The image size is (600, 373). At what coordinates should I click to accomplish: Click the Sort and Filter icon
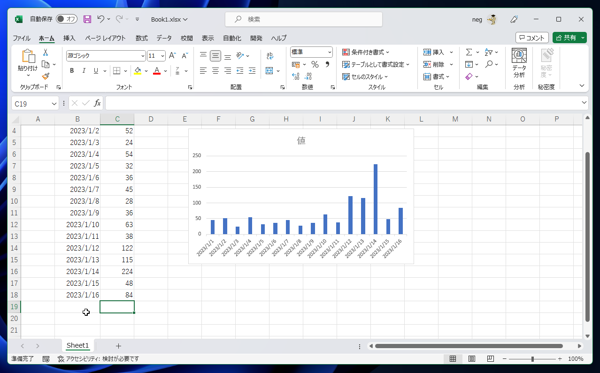click(x=489, y=52)
